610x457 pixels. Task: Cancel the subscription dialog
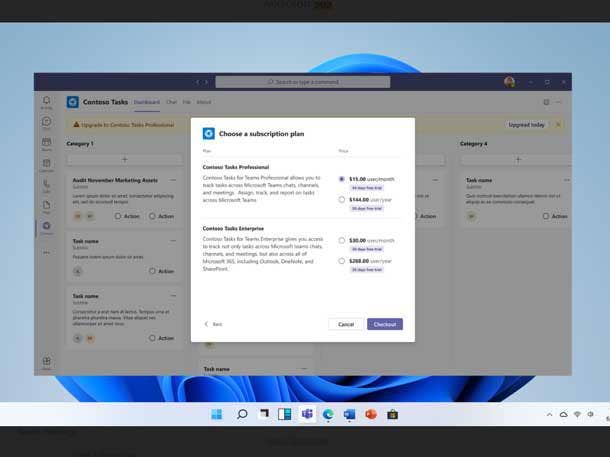point(346,324)
